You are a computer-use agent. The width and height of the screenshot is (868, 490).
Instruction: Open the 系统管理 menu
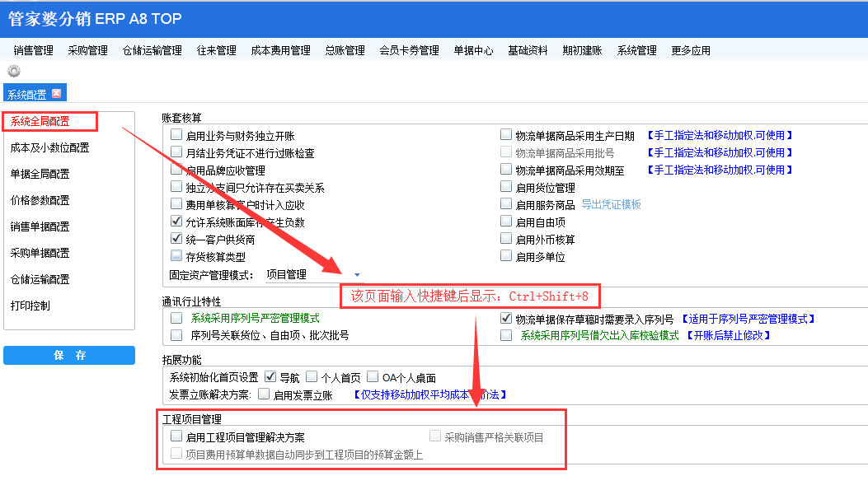pos(636,50)
